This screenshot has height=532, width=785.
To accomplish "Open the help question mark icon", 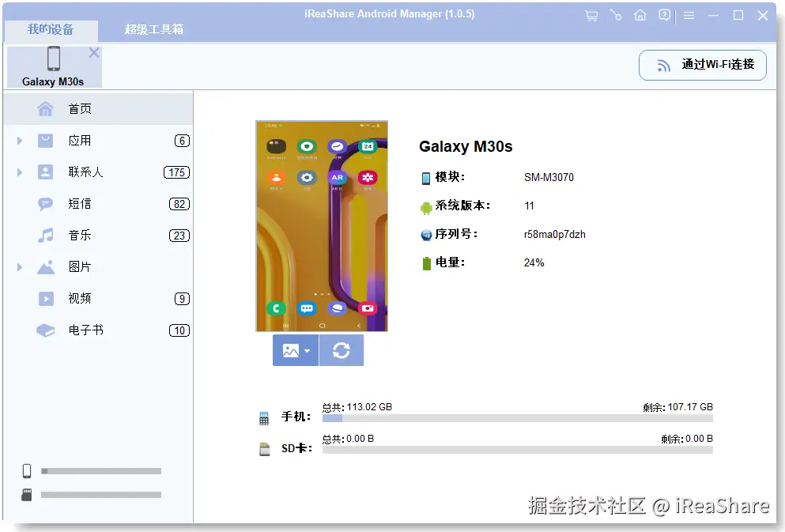I will pos(664,16).
